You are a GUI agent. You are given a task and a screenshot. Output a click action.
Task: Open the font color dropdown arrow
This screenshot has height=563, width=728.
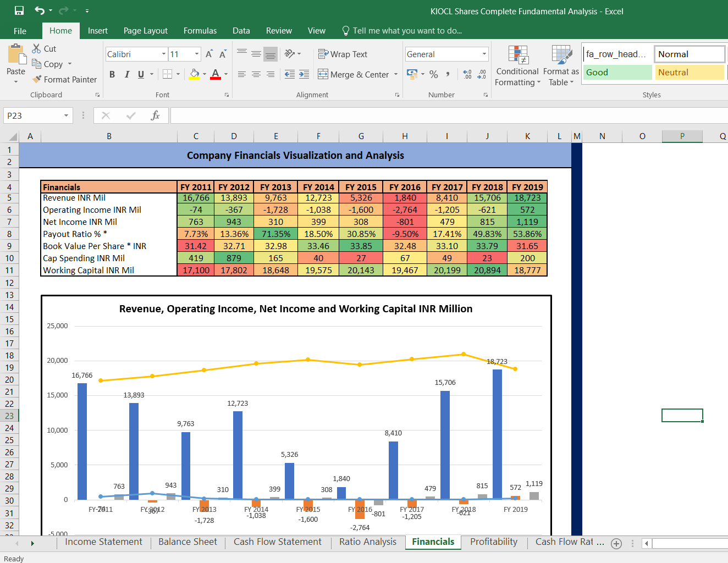225,74
